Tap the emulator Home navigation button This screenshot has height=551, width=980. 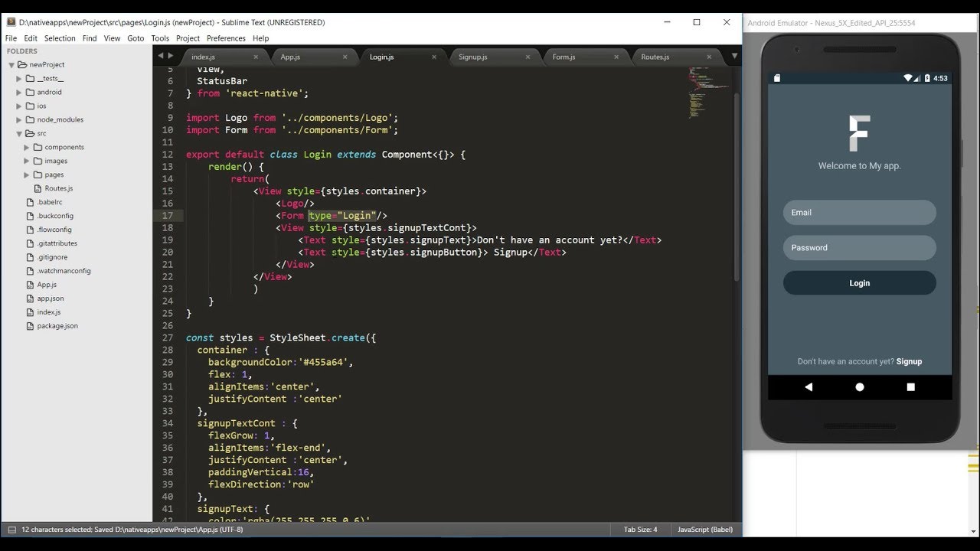[x=860, y=387]
